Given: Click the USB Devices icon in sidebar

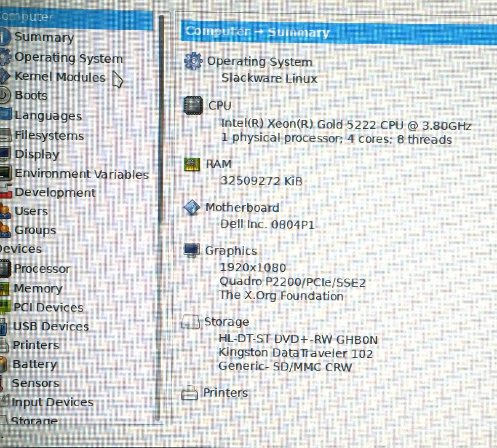Looking at the screenshot, I should 3,326.
